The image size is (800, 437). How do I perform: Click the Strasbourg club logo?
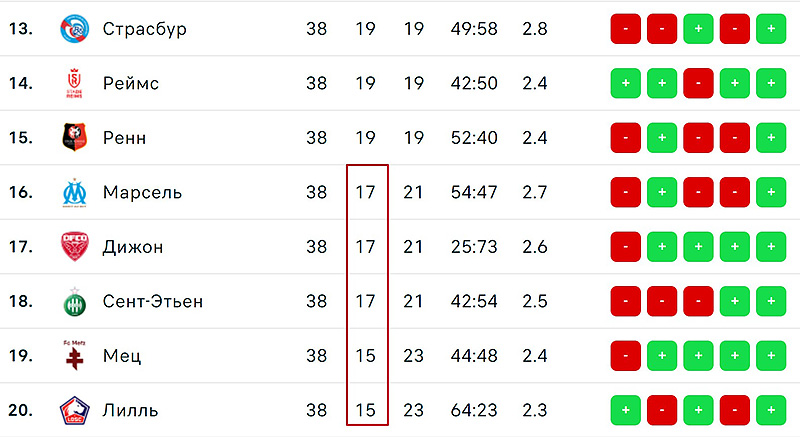pyautogui.click(x=74, y=29)
